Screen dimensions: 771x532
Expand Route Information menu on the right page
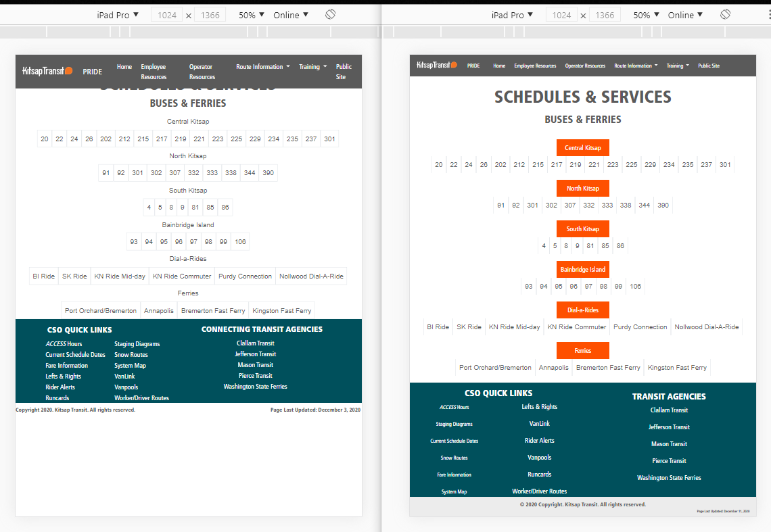click(x=636, y=66)
